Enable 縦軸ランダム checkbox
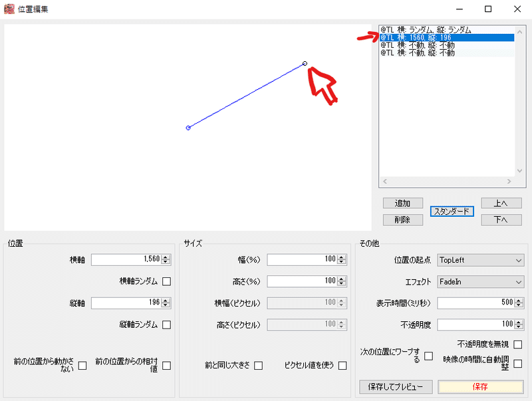The height and width of the screenshot is (401, 532). 167,325
